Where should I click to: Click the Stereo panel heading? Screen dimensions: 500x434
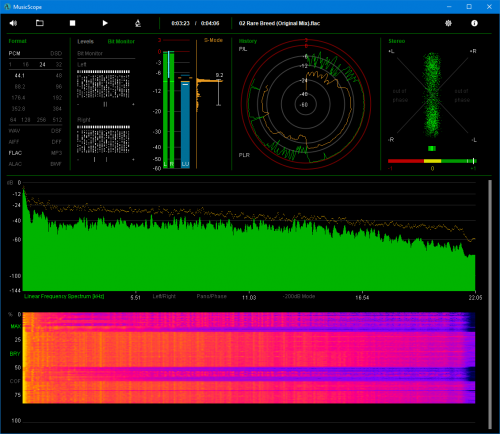point(397,41)
